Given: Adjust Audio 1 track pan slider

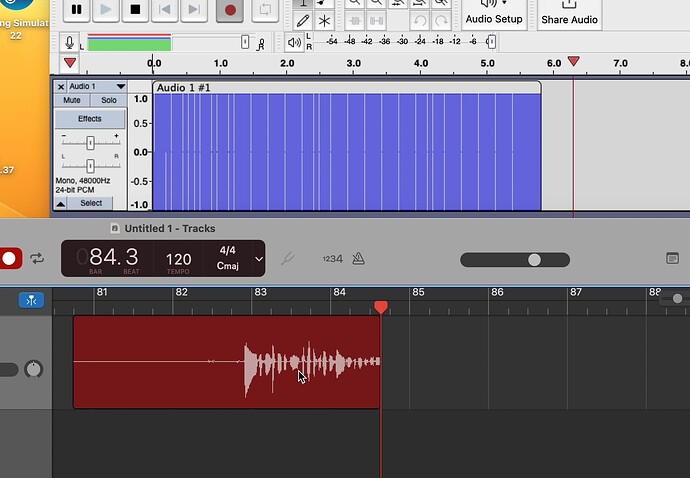Looking at the screenshot, I should pos(90,166).
